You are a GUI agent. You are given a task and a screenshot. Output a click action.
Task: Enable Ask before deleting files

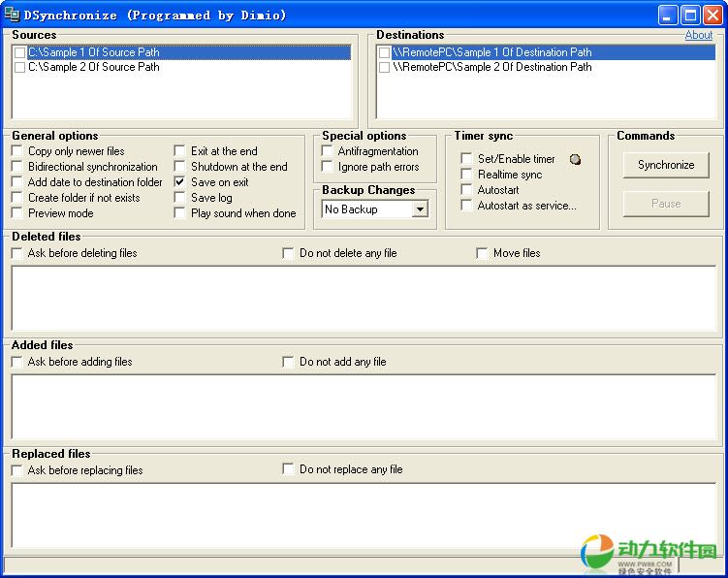[17, 253]
